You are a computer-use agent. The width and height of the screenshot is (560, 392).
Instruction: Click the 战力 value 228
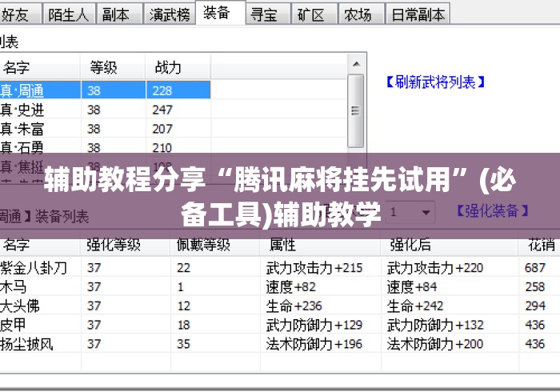162,90
